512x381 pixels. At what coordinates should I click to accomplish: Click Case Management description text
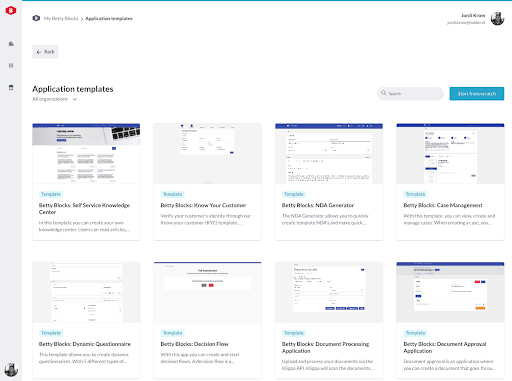pos(449,219)
